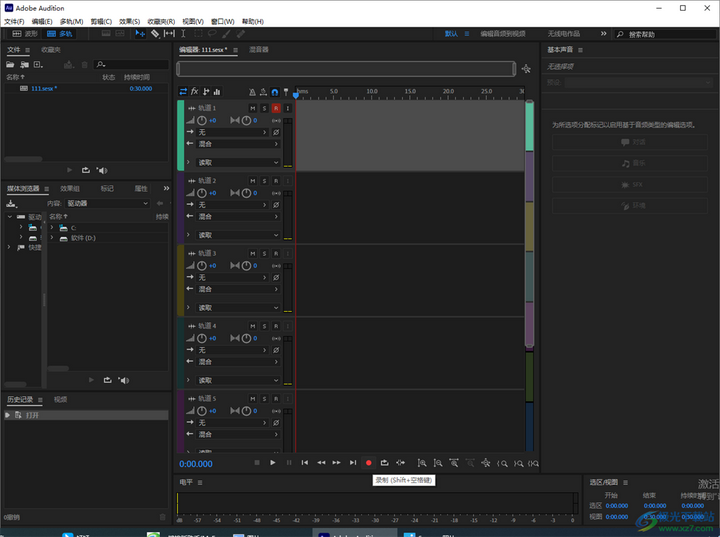This screenshot has height=537, width=720.
Task: Open the 视频 tab beside 历史记录
Action: pyautogui.click(x=60, y=400)
